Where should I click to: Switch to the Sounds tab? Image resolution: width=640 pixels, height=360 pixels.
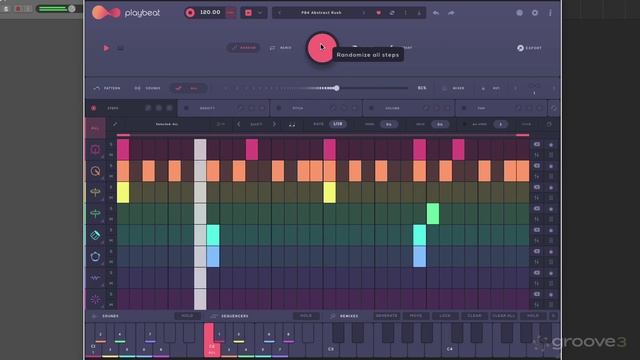pos(147,88)
